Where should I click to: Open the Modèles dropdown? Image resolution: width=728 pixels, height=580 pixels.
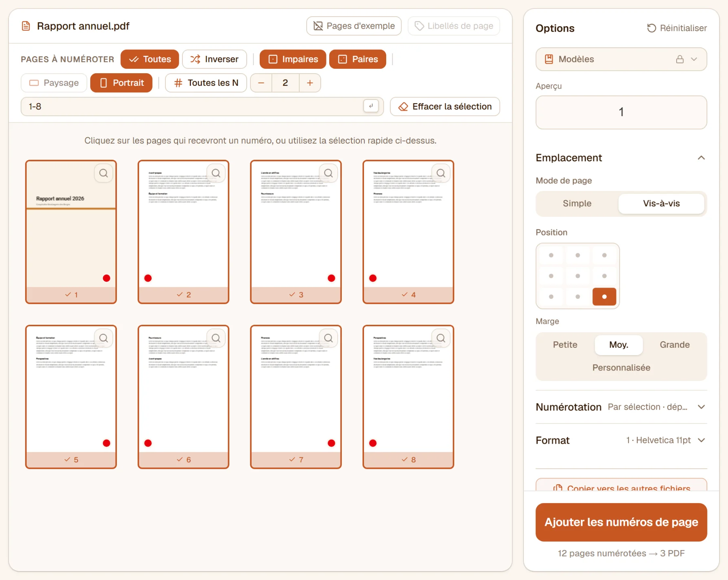tap(621, 59)
